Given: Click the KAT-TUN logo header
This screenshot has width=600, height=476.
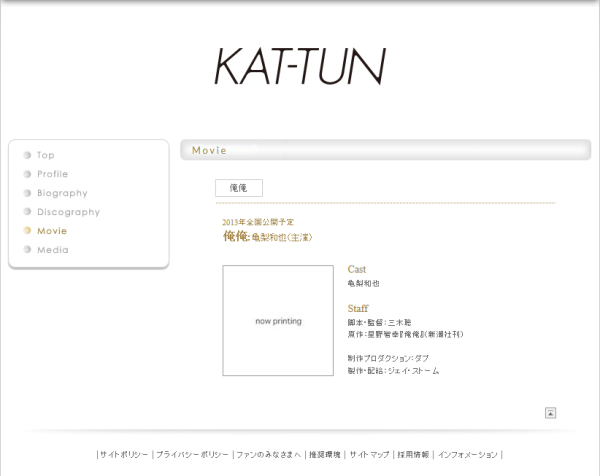Looking at the screenshot, I should coord(300,66).
